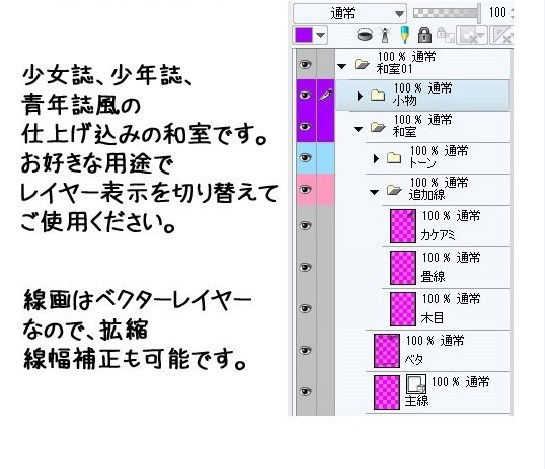Open the purple layer color dropdown arrow
This screenshot has height=469, width=545.
coord(320,35)
